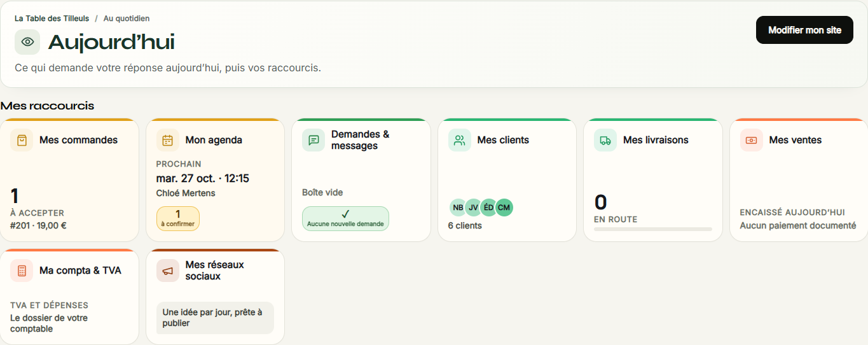Click the Modifier mon site button

804,30
